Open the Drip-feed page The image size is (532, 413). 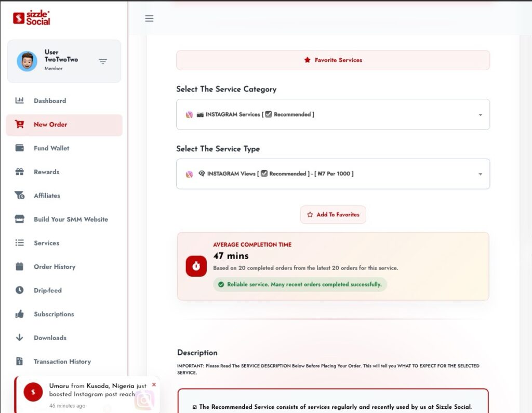click(64, 290)
